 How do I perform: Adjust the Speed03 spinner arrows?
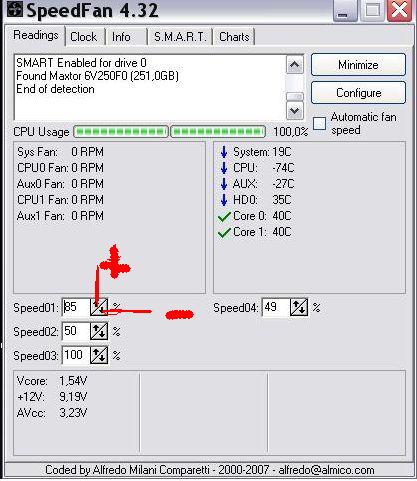(99, 355)
